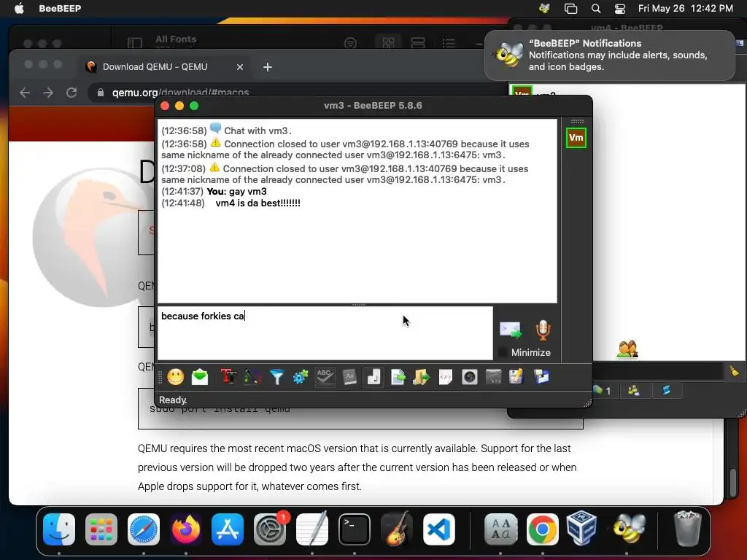Go forward in the browser

pos(48,93)
